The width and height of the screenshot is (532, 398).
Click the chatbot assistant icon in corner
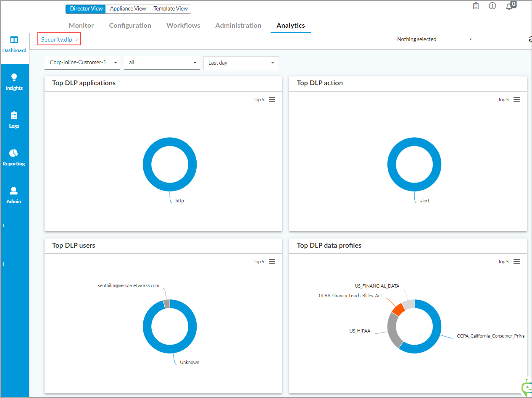pyautogui.click(x=526, y=388)
